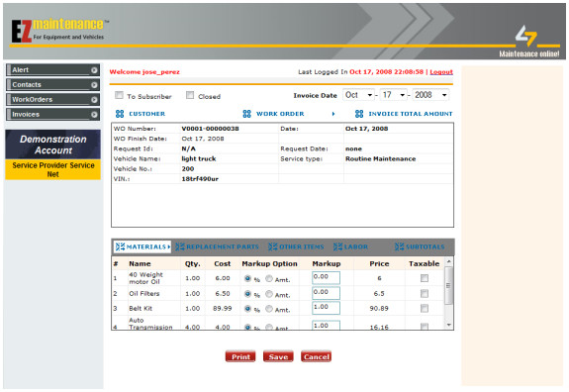This screenshot has width=569, height=392.
Task: Click the Contacts sidebar arrow icon
Action: pyautogui.click(x=94, y=85)
